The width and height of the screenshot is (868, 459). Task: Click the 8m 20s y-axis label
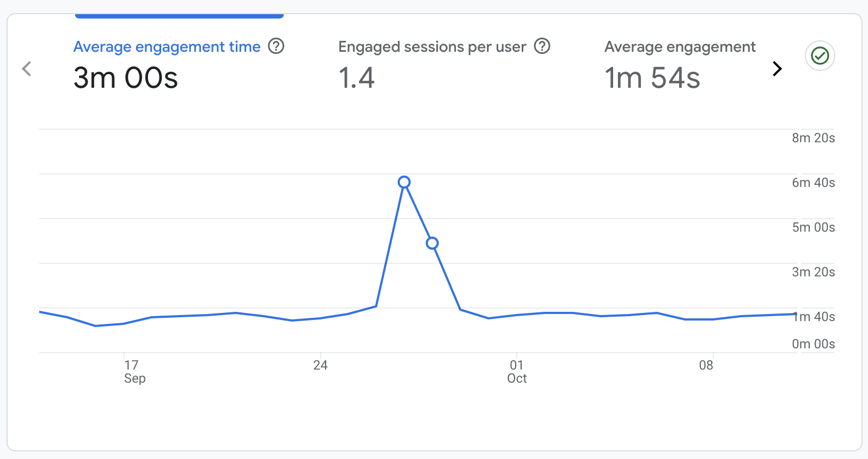(x=814, y=138)
